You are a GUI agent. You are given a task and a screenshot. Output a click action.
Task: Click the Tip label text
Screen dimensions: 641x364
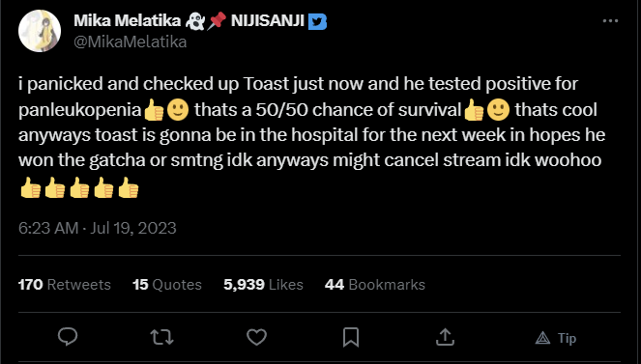pyautogui.click(x=567, y=338)
